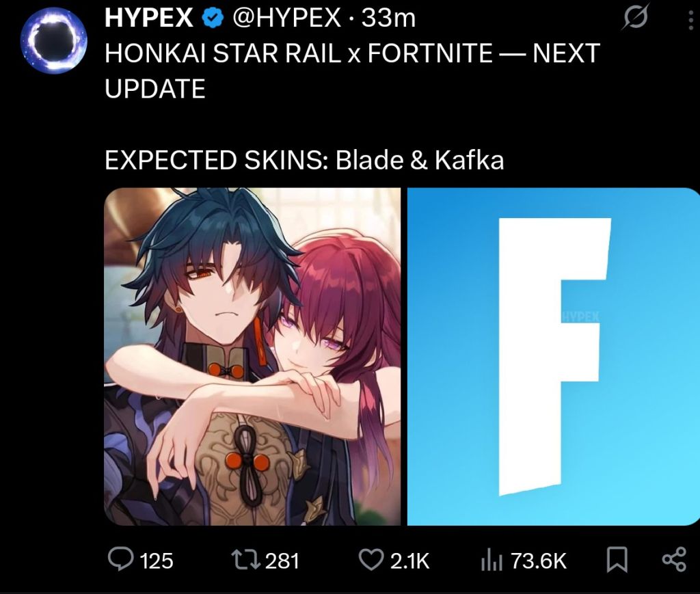Screen dimensions: 700x594
Task: Open the Fortnite F logo image
Action: click(554, 356)
